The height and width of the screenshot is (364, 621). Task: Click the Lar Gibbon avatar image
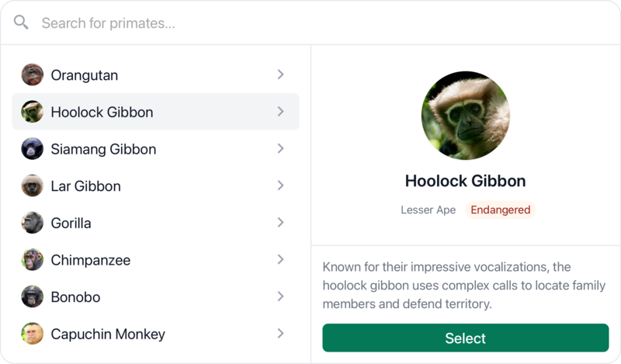point(32,185)
